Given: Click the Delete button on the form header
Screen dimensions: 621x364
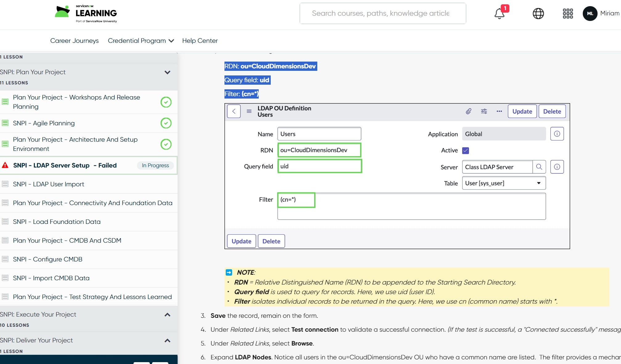Looking at the screenshot, I should 552,111.
